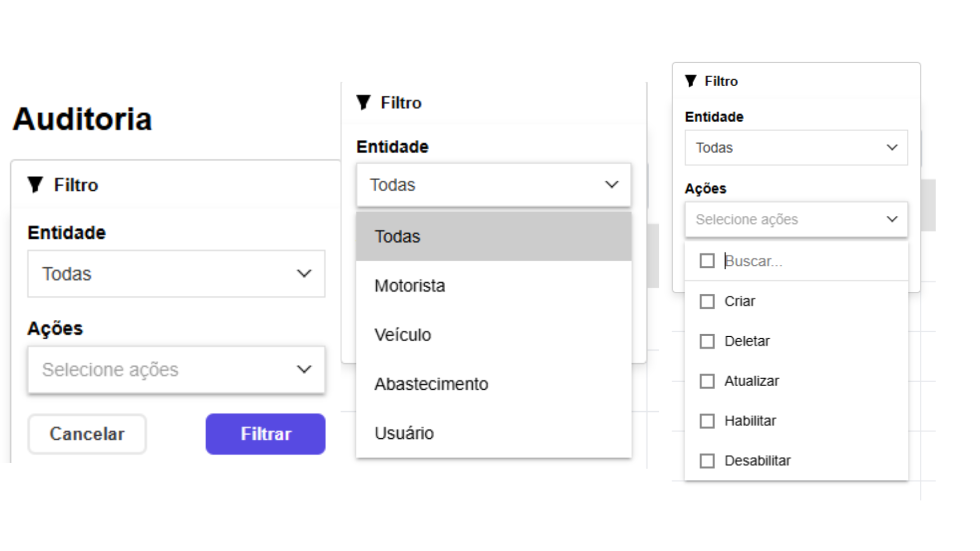Viewport: 980px width, 551px height.
Task: Check the Deletar action box
Action: coord(707,341)
